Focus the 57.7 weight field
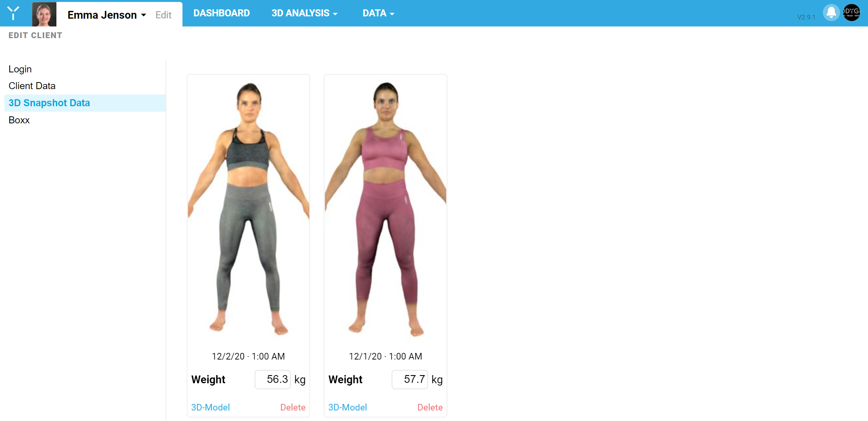 pyautogui.click(x=410, y=379)
